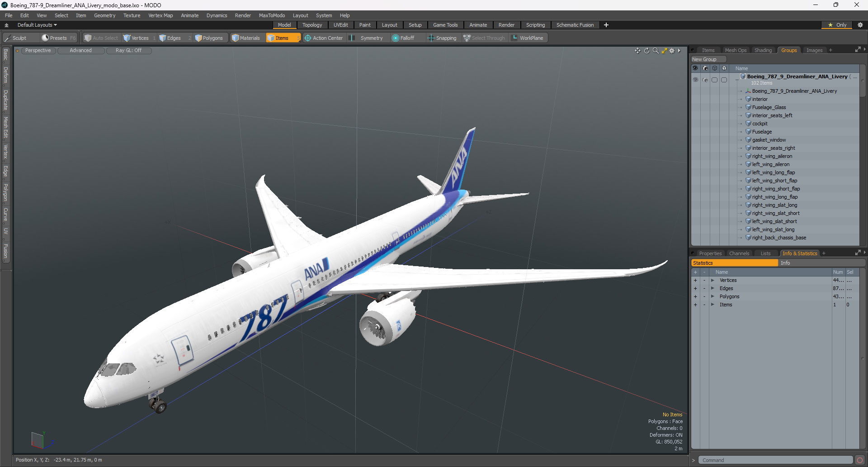868x467 pixels.
Task: Select the right_wing_aileron item
Action: [x=772, y=156]
